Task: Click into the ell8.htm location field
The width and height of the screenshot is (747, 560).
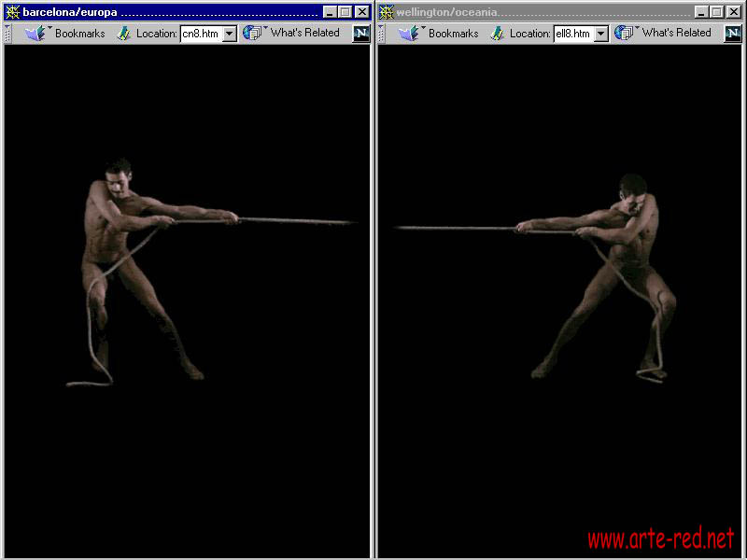Action: (x=572, y=34)
